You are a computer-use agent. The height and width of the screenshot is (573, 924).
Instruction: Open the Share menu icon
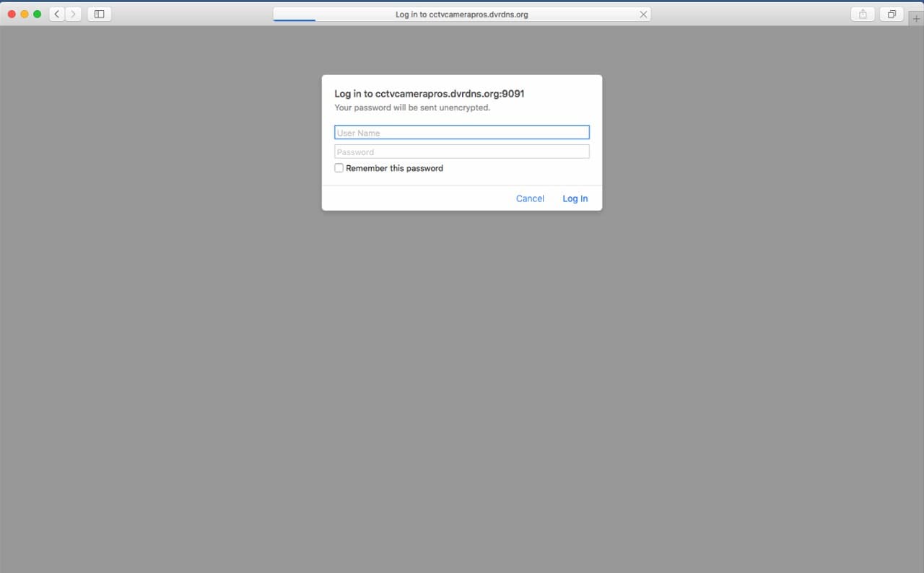pyautogui.click(x=863, y=14)
